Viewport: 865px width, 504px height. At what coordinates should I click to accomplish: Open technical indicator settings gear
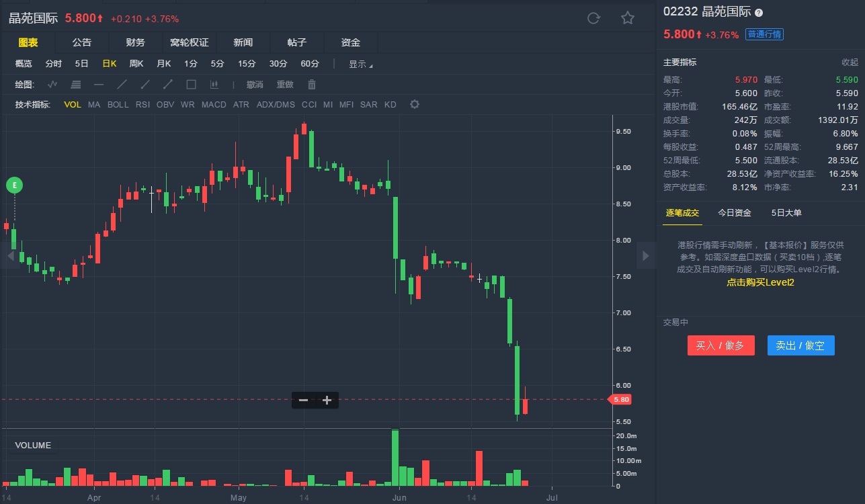coord(415,104)
